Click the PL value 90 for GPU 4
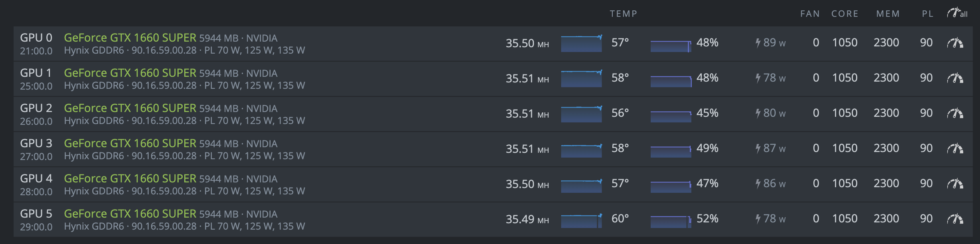This screenshot has width=980, height=244. coord(926,184)
